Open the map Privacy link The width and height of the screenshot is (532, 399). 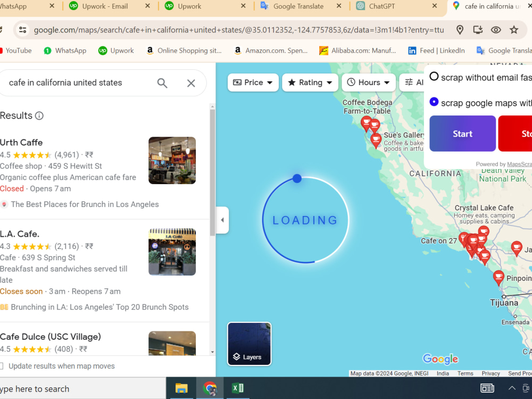[x=491, y=373]
